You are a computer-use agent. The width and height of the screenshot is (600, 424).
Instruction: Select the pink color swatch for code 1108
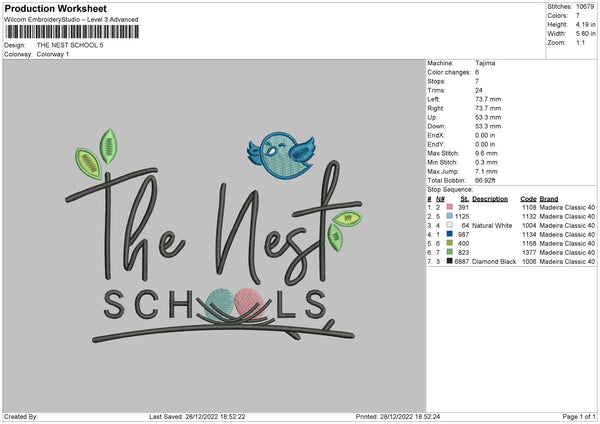point(449,207)
